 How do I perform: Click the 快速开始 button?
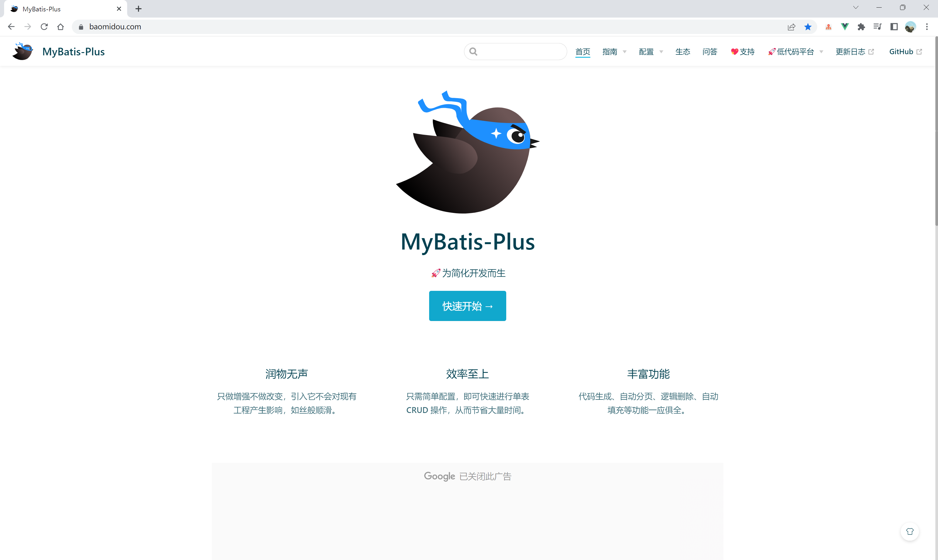[x=468, y=306]
